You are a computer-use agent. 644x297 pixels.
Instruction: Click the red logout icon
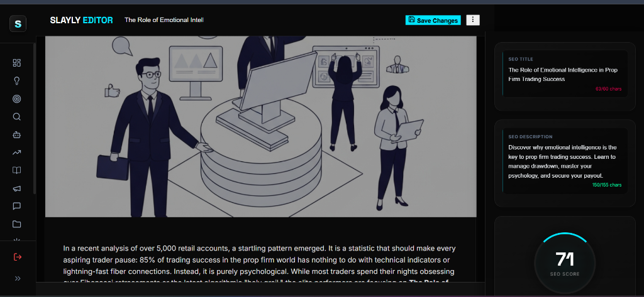coord(17,257)
